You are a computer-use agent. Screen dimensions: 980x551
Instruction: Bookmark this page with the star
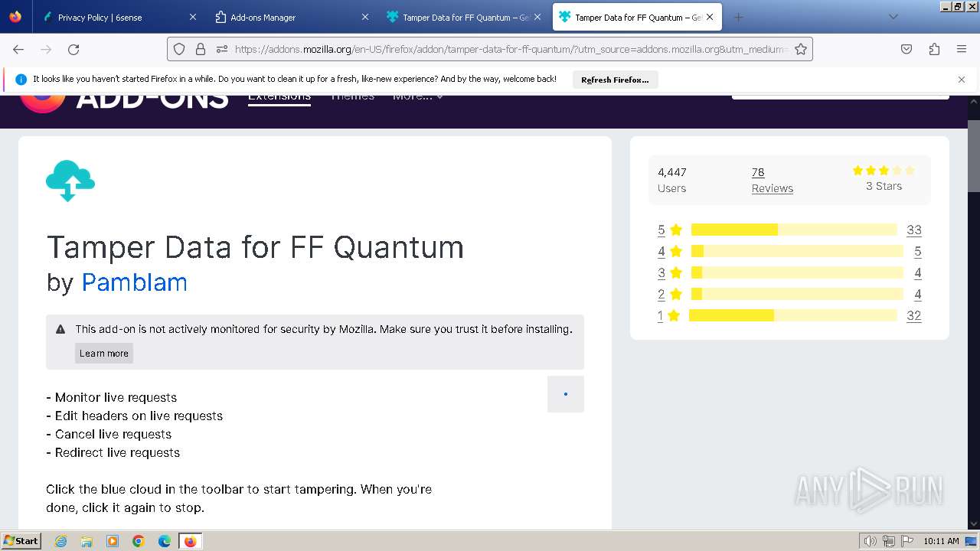[x=801, y=49]
